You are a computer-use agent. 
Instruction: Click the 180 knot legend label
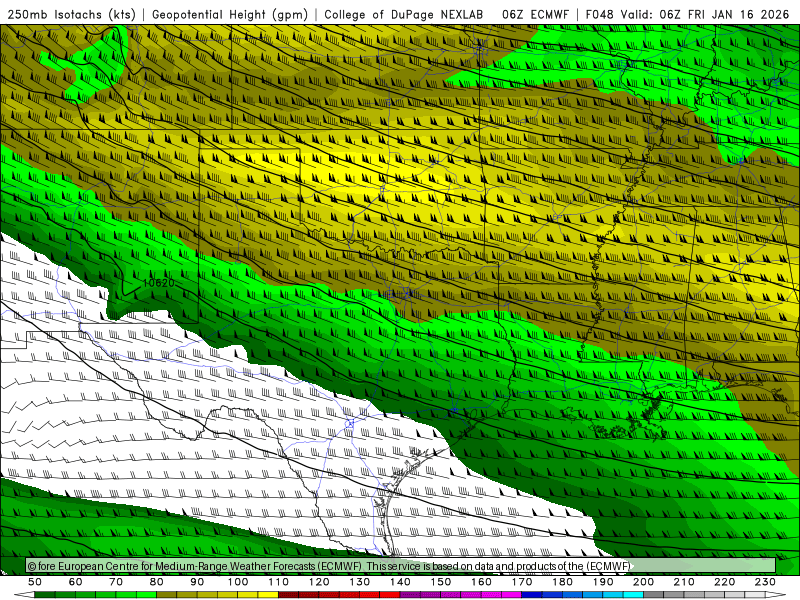[x=562, y=582]
